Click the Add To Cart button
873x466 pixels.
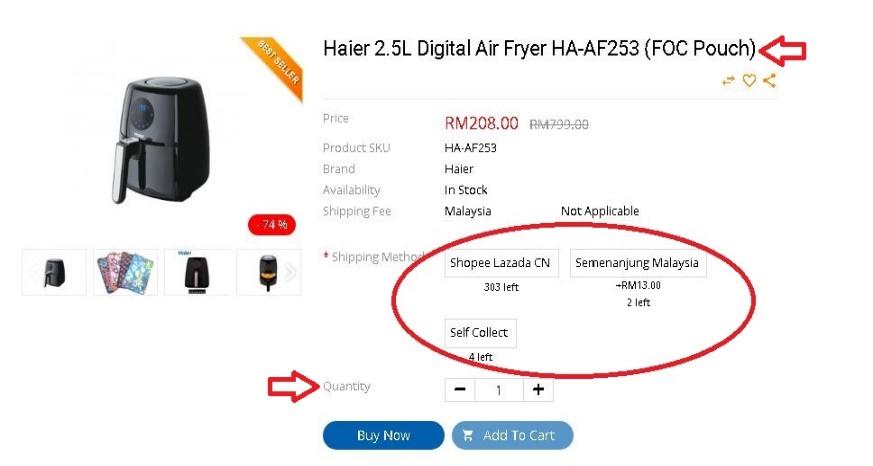point(512,435)
